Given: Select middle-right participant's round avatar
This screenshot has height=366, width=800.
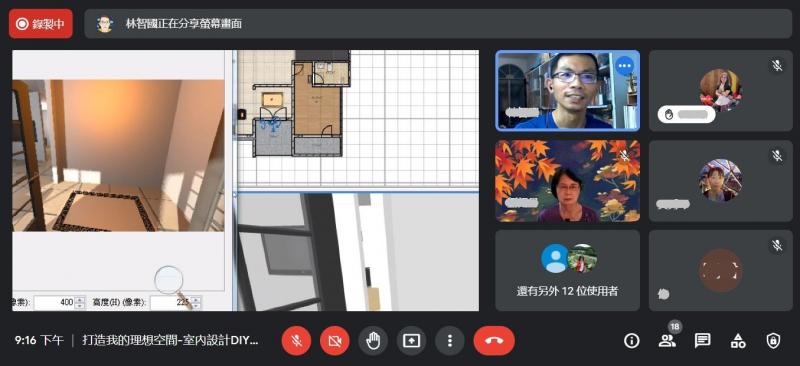Looking at the screenshot, I should (x=720, y=180).
